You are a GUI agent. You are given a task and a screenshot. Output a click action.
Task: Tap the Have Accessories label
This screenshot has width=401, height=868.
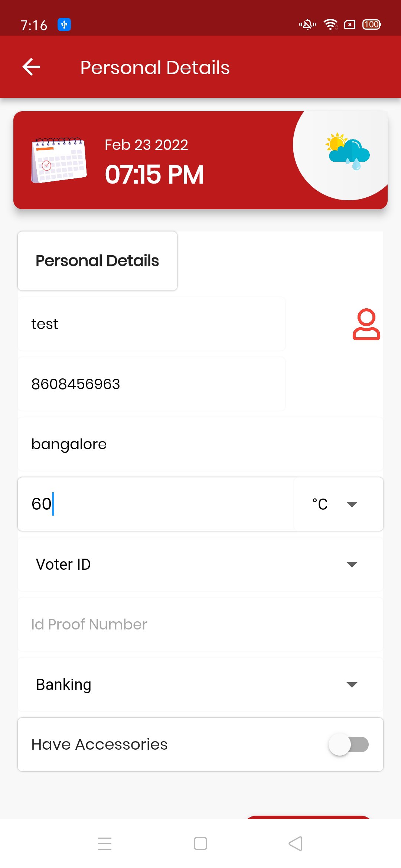100,744
